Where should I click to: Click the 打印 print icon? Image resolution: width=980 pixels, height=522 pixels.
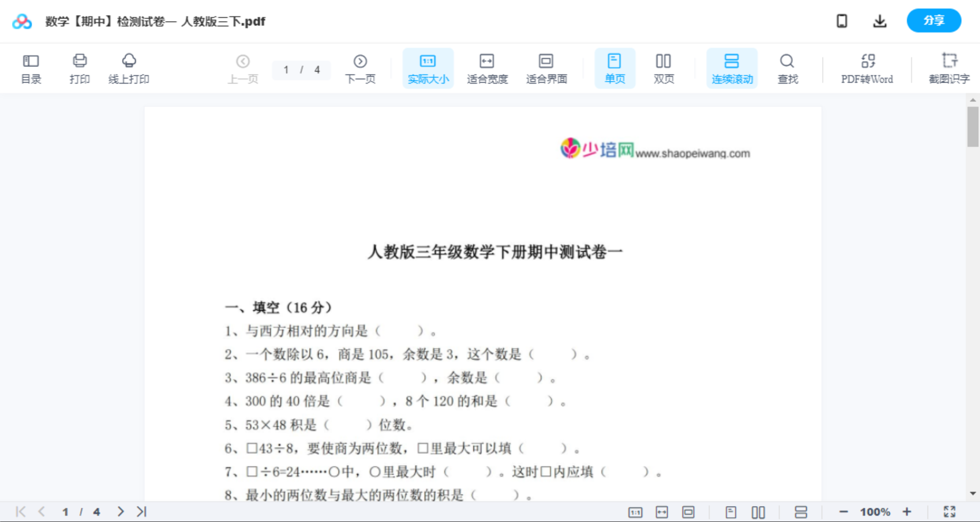pos(79,68)
